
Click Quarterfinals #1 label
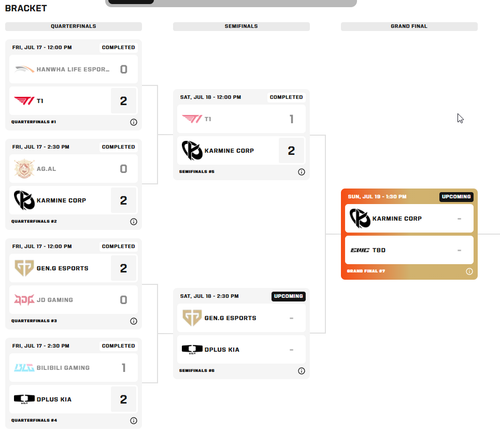pos(33,122)
